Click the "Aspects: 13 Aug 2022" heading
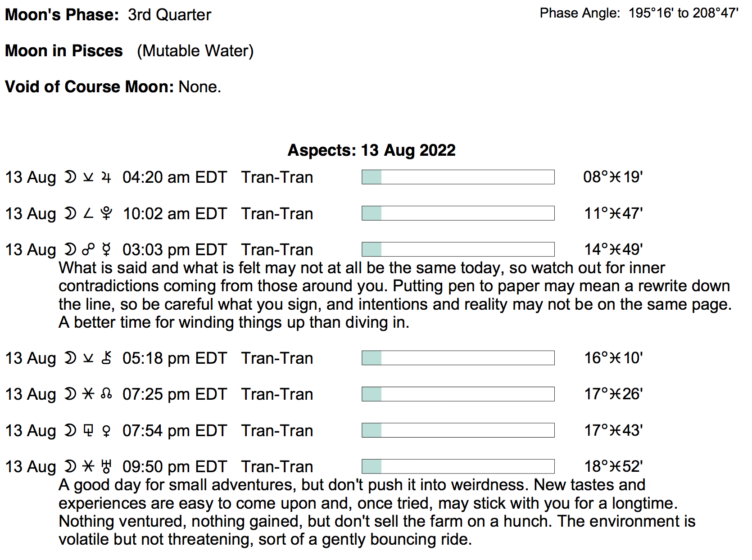Screen dimensions: 752x560 371,150
